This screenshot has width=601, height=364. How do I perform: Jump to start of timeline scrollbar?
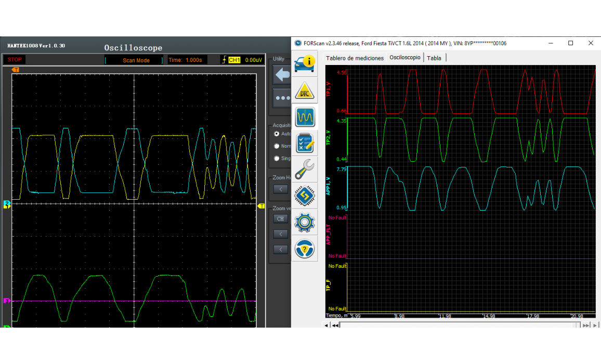pyautogui.click(x=335, y=325)
